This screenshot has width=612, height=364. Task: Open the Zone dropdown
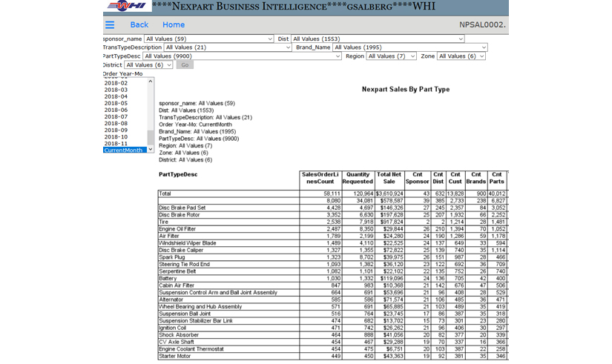[461, 56]
